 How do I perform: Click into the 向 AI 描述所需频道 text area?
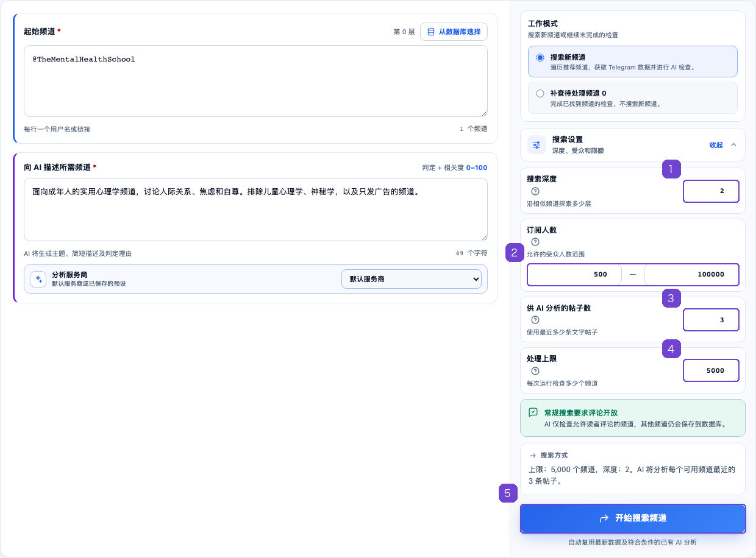[255, 210]
